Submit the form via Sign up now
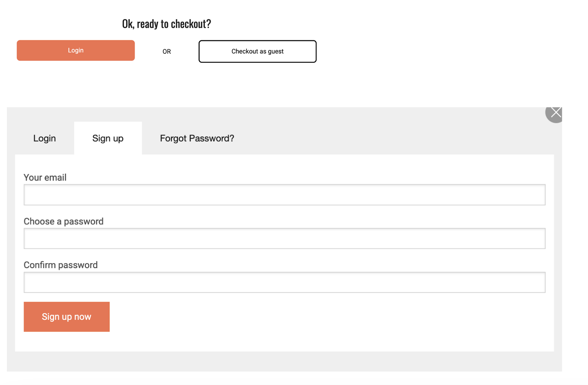This screenshot has height=385, width=588. pyautogui.click(x=66, y=316)
